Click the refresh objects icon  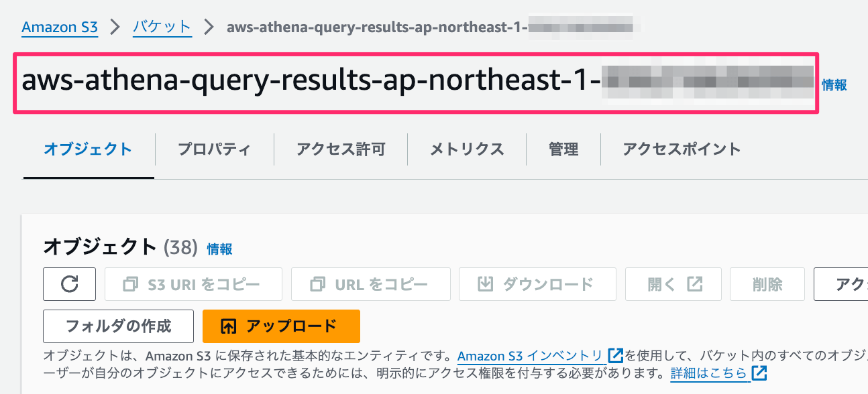70,284
